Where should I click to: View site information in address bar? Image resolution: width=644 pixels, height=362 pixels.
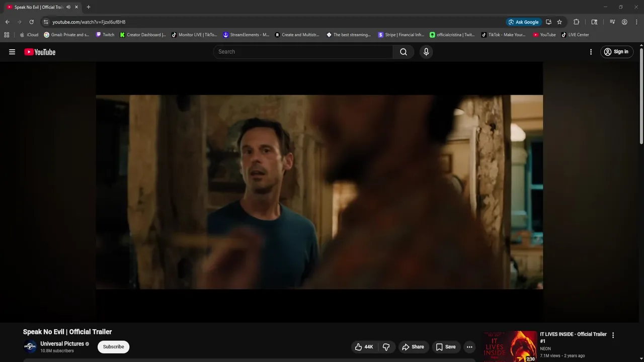(x=46, y=22)
